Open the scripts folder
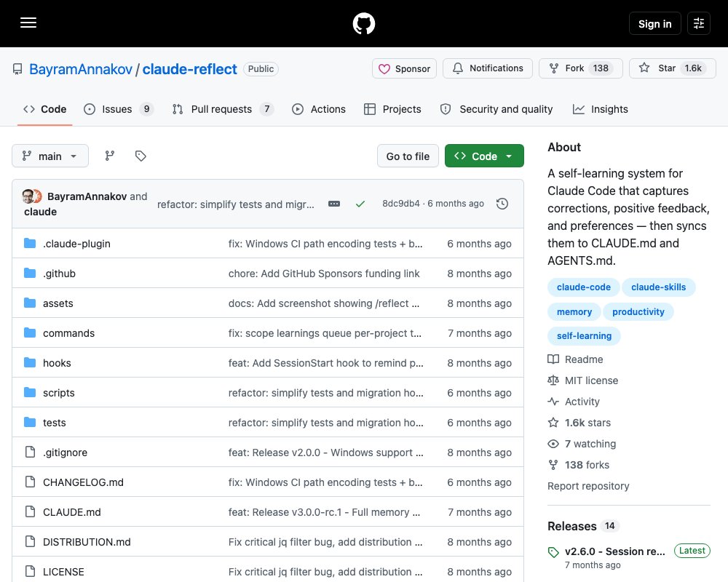Screen dimensions: 728x582 [58, 393]
